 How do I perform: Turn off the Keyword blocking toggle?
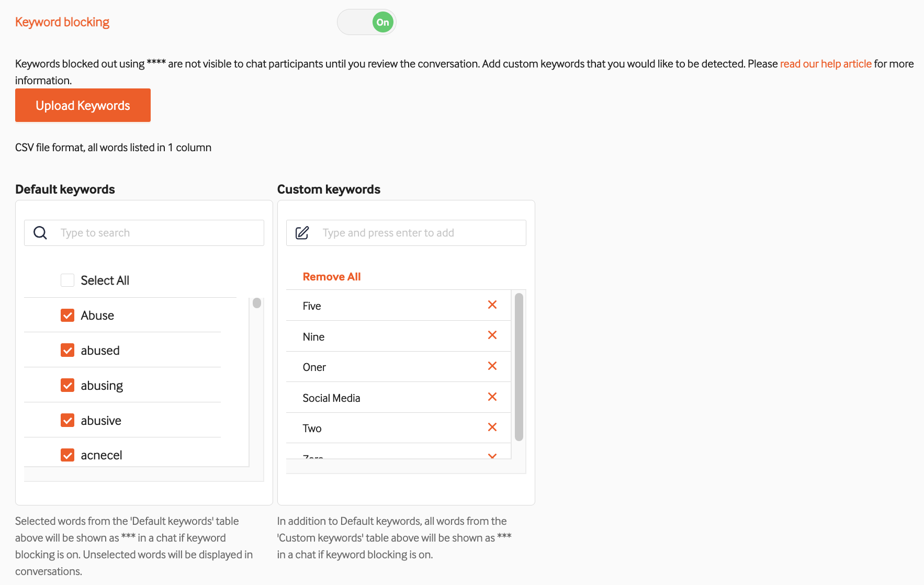(x=366, y=22)
